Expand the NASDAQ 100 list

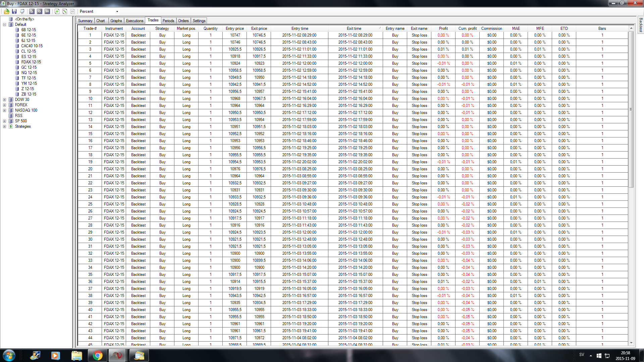pyautogui.click(x=4, y=110)
